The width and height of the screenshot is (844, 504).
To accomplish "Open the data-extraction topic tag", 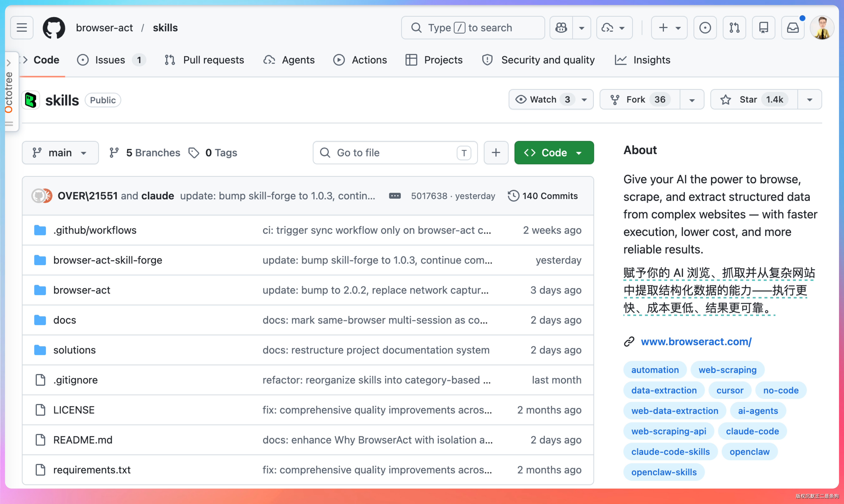I will [664, 391].
